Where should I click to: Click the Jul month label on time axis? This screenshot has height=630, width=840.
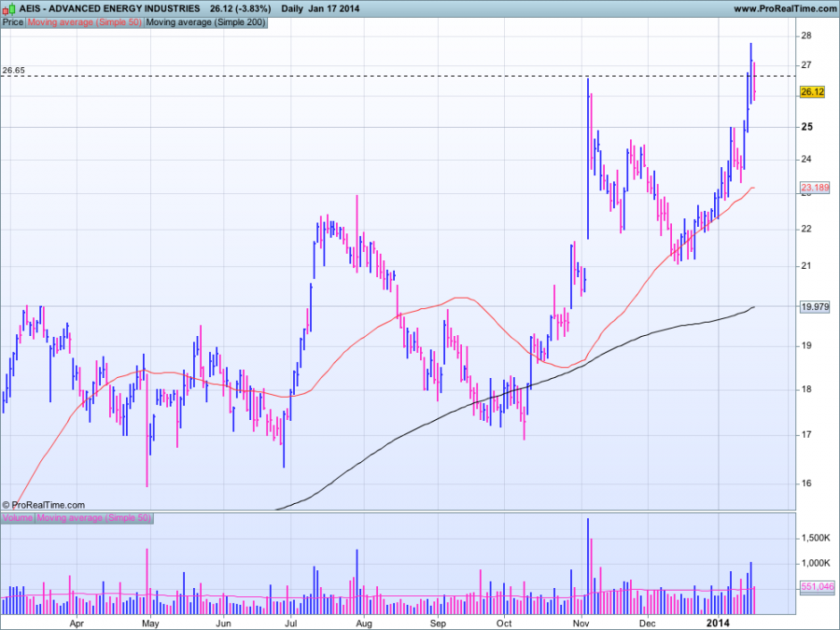(x=291, y=623)
